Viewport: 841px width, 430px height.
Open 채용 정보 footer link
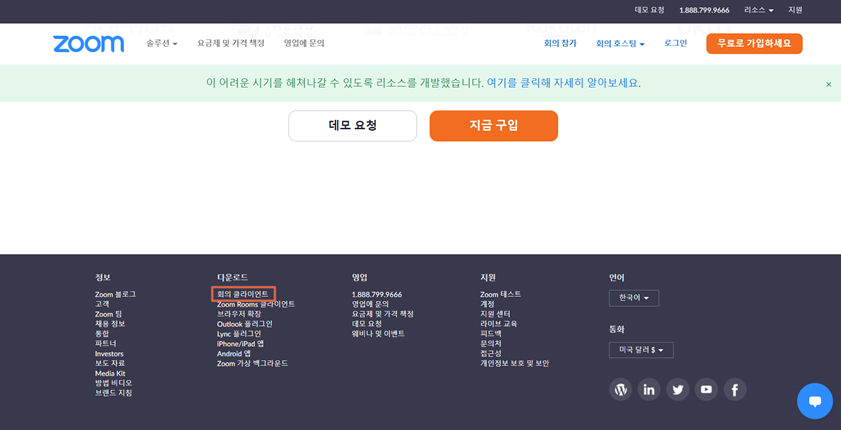(x=110, y=324)
